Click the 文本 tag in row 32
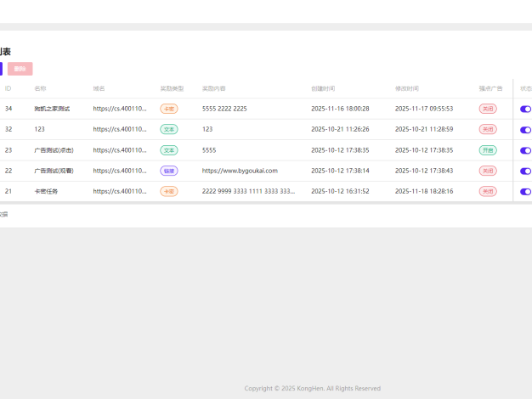The width and height of the screenshot is (532, 399). 169,130
